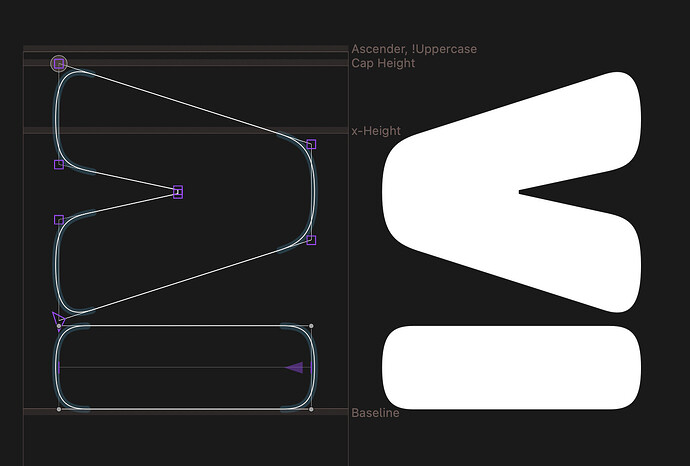Click the top edge of the bottom rectangle
The image size is (690, 466).
click(185, 326)
